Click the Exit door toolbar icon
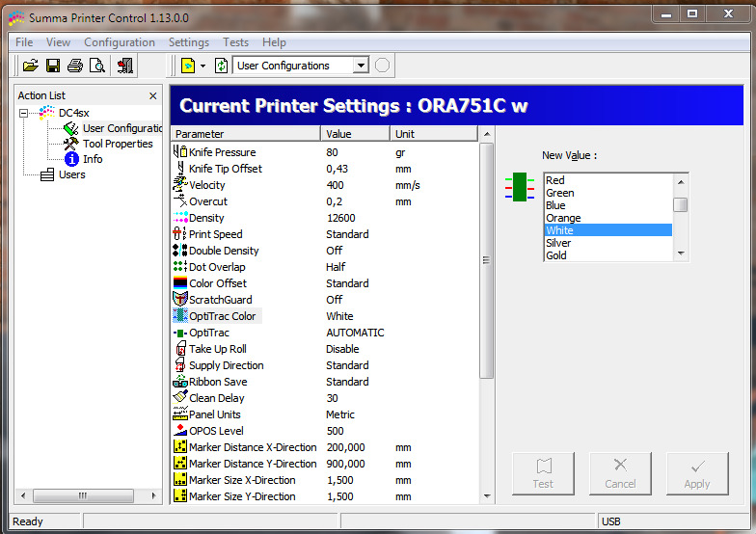 click(125, 66)
